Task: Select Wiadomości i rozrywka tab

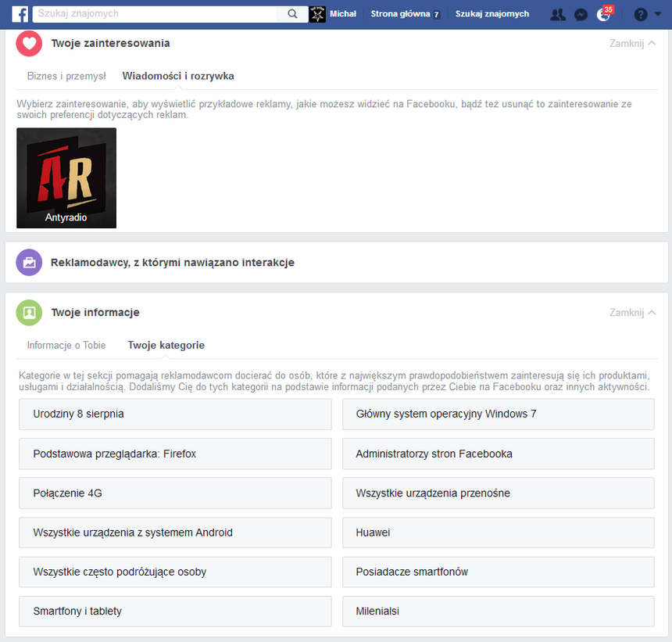Action: click(178, 76)
